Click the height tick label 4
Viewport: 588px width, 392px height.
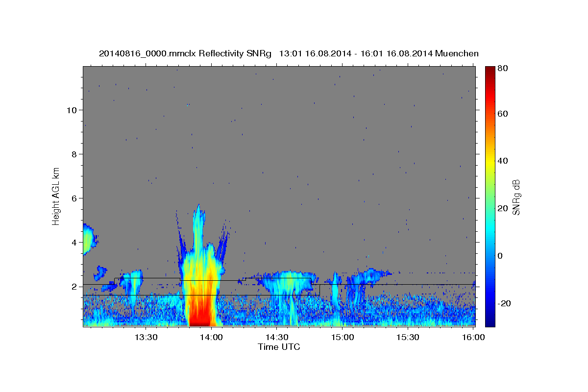tap(73, 242)
